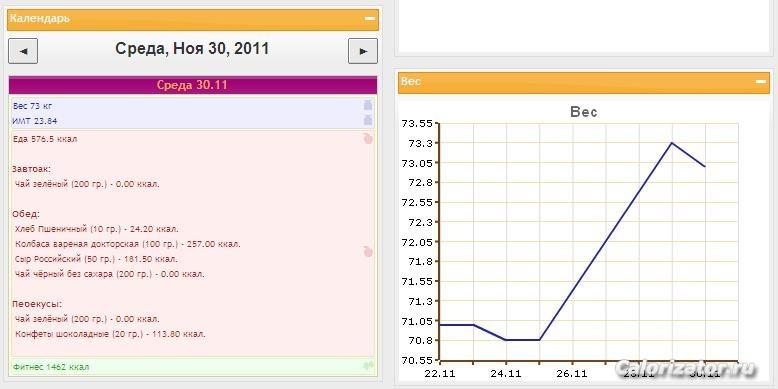Click the Среда, Ноя 30, 2011 date title

tap(193, 49)
